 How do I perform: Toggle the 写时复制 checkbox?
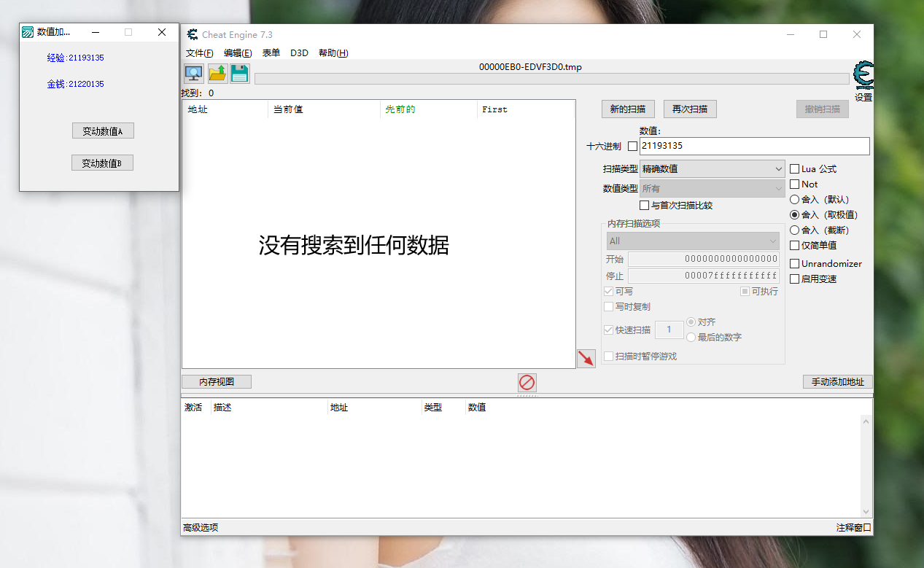pyautogui.click(x=608, y=307)
